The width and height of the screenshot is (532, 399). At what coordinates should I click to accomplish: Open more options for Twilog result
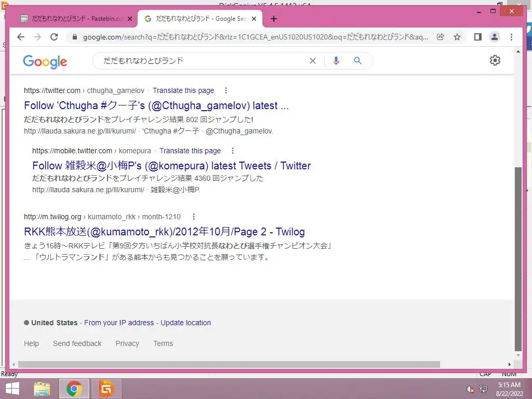point(193,217)
